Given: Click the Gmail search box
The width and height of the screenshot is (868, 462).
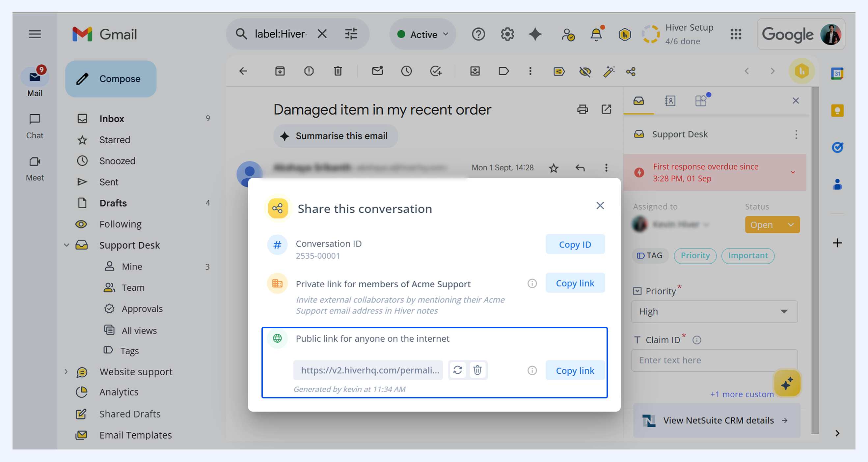Looking at the screenshot, I should pyautogui.click(x=280, y=34).
